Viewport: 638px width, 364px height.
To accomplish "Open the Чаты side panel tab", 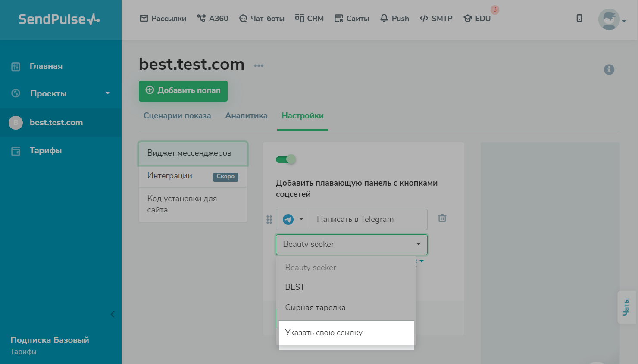I will (x=626, y=307).
